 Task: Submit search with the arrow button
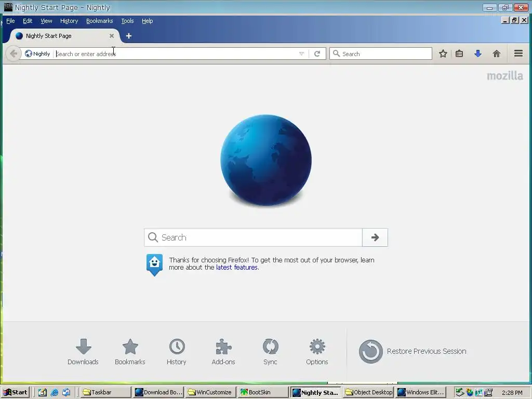pyautogui.click(x=375, y=237)
